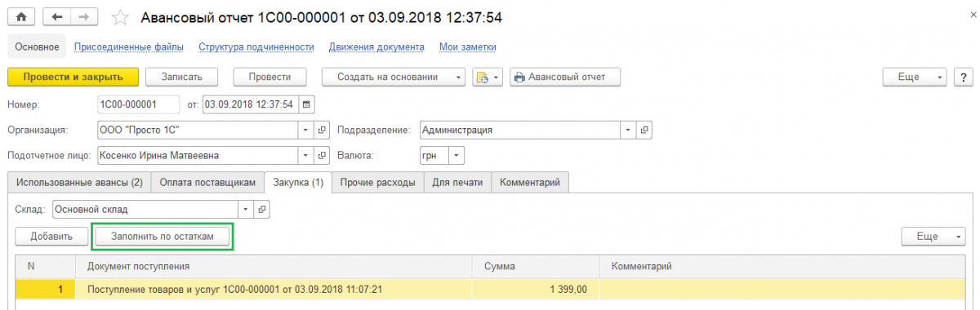Expand the Подотчетное лицо dropdown list

coord(306,155)
